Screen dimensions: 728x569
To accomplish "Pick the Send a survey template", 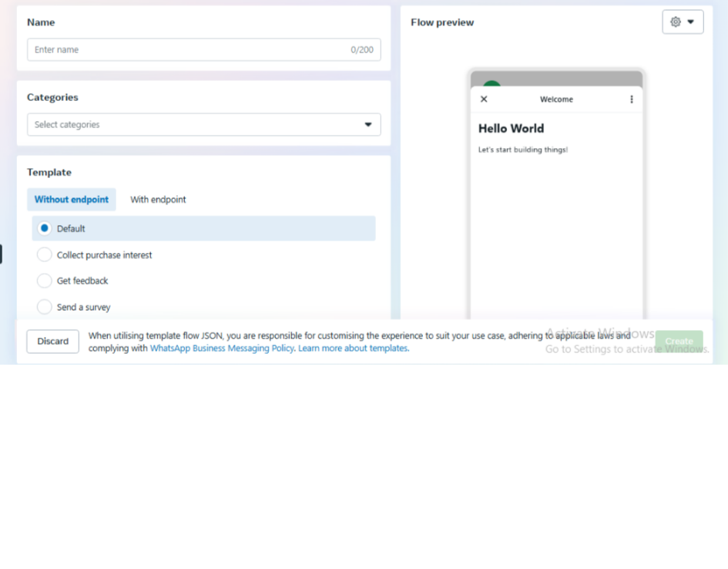I will (x=45, y=307).
